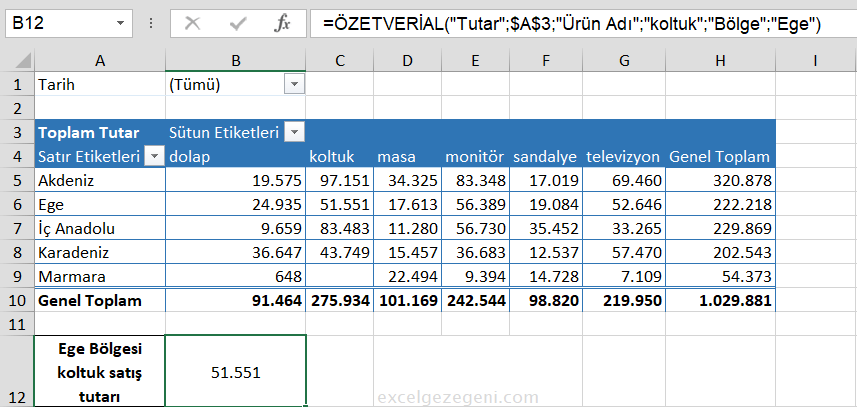Open the Tarih (Tümü) filter dropdown
Viewport: 857px width, 407px height.
coord(295,85)
